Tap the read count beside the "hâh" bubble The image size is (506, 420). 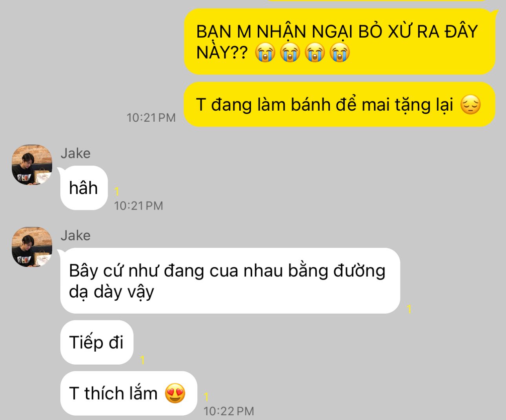point(116,191)
